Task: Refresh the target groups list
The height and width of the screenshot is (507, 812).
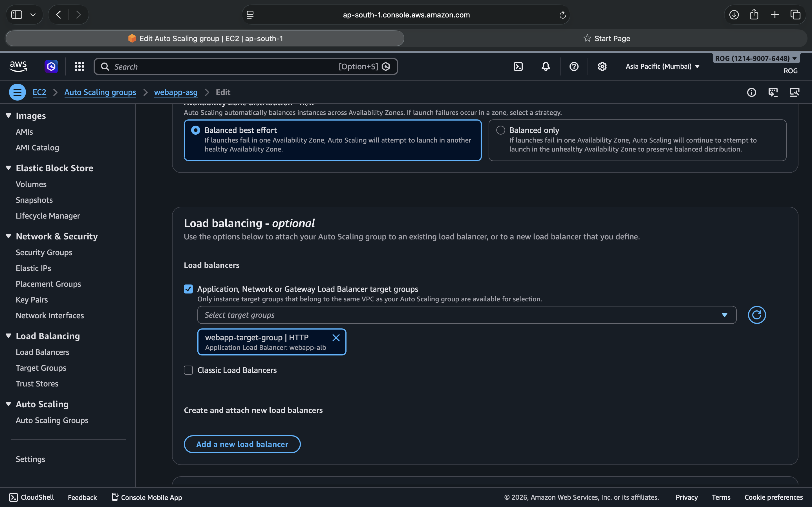Action: click(x=757, y=315)
